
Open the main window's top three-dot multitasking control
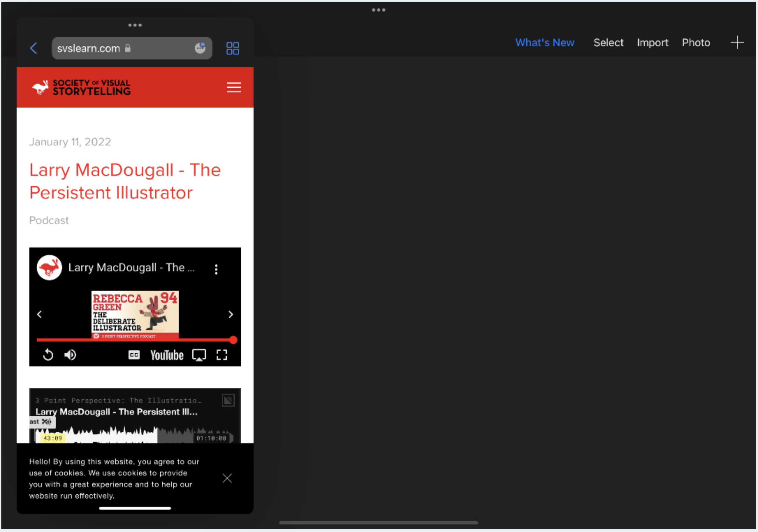[x=379, y=10]
